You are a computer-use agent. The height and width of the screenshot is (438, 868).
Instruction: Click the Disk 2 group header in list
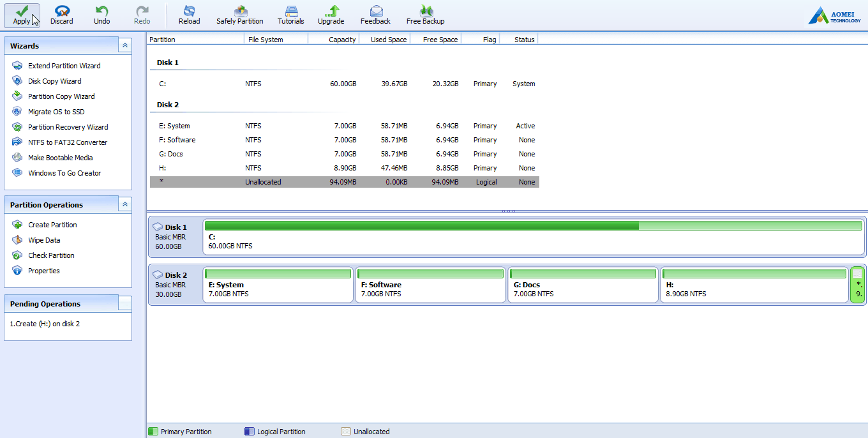[x=168, y=105]
